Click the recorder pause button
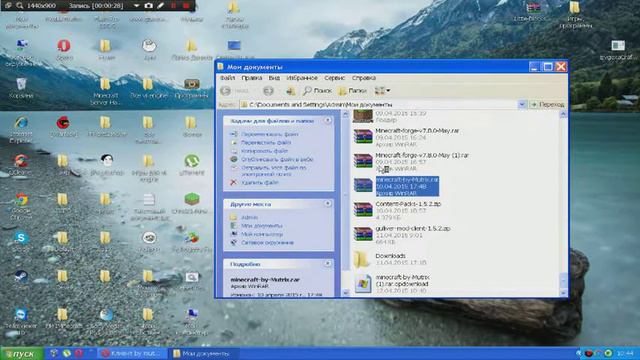The height and width of the screenshot is (360, 640). coord(173,6)
